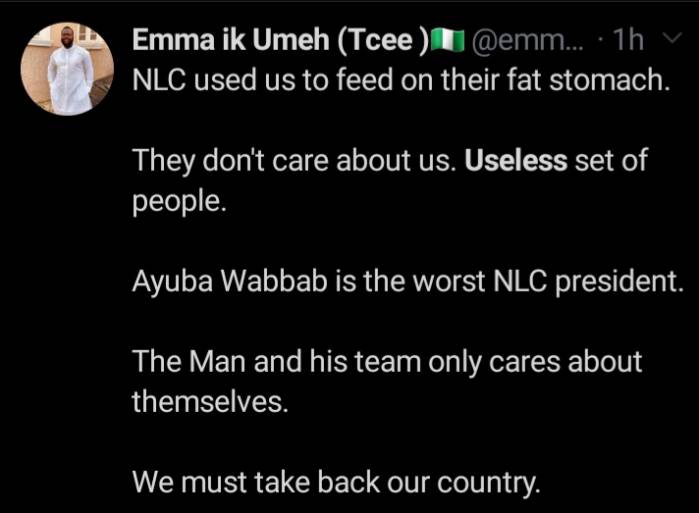Click the bold word Useless in the tweet
Viewport: 699px width, 513px height.
pyautogui.click(x=516, y=160)
